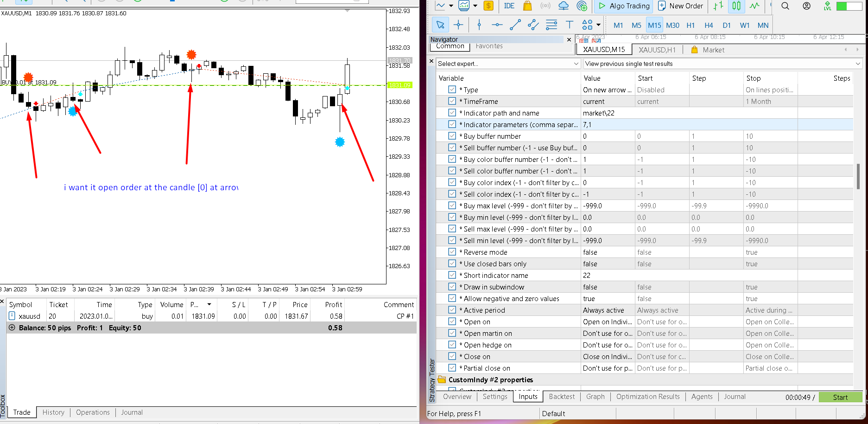The image size is (868, 424).
Task: Expand the balance row plus icon
Action: 12,328
